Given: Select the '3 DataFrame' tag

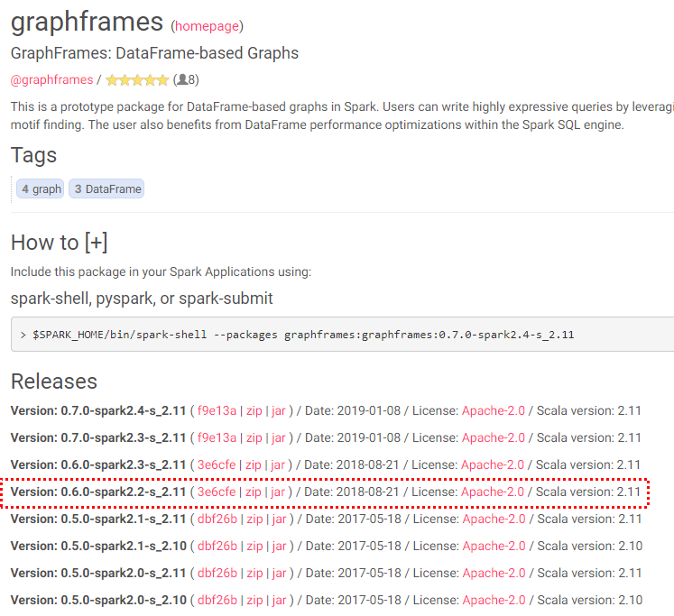Looking at the screenshot, I should coord(106,189).
